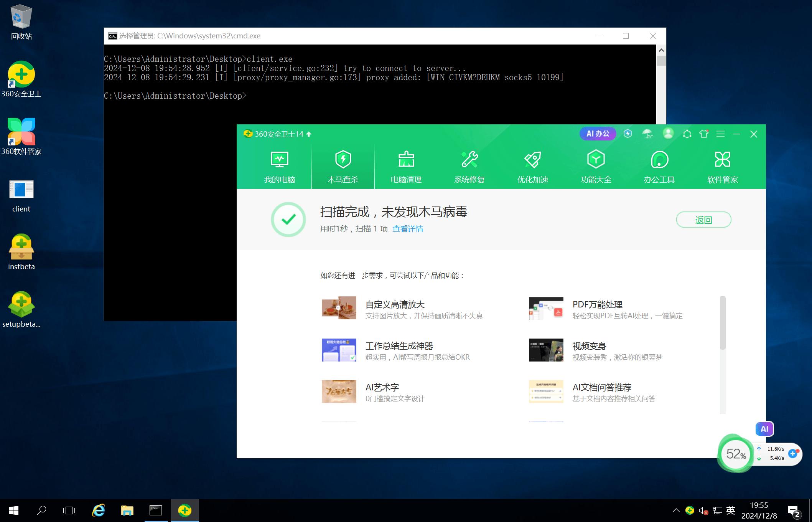Open the AI艺术字 title
This screenshot has height=522, width=812.
[x=382, y=387]
